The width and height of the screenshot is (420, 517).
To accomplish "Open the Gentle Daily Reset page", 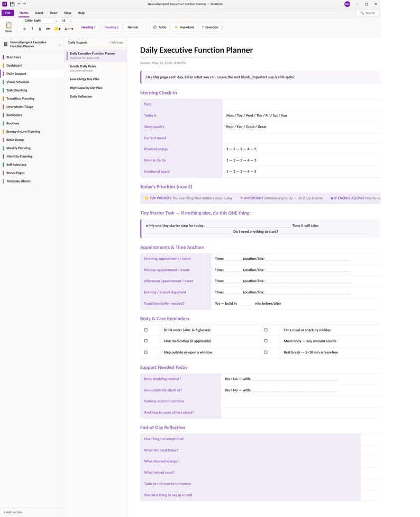I will click(x=96, y=68).
